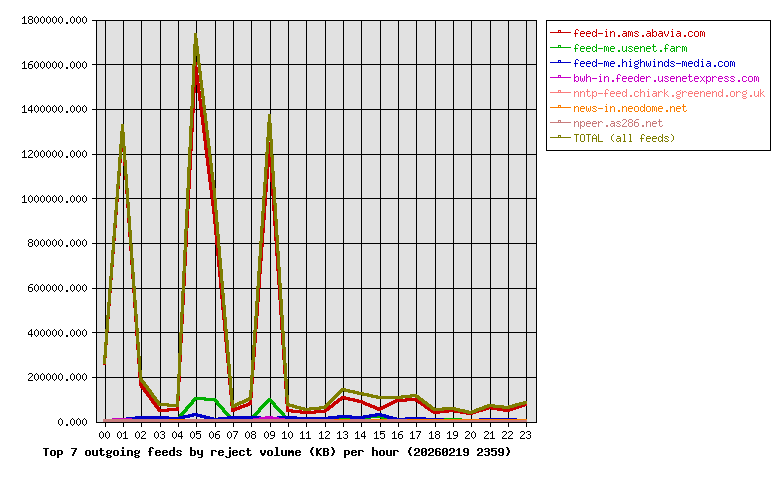Click the olive line marker for TOTAL
This screenshot has width=780, height=480.
point(560,137)
